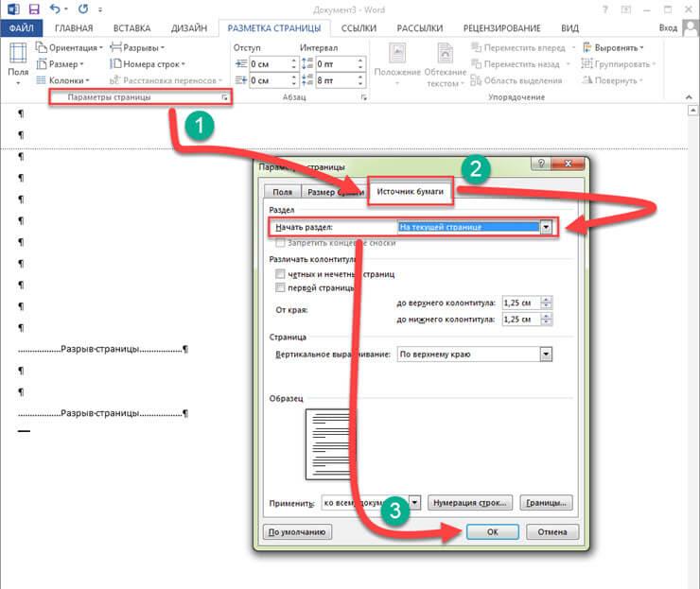The width and height of the screenshot is (700, 589).
Task: Expand the Применить dropdown arrow
Action: click(415, 503)
